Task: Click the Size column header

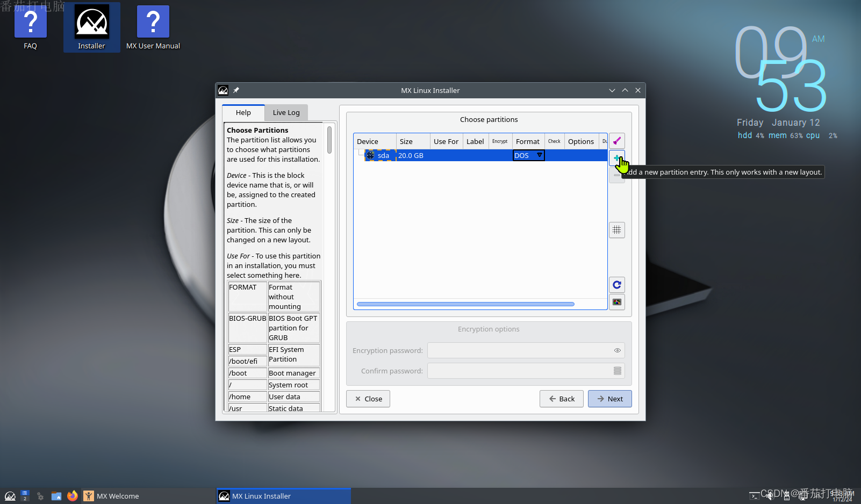Action: point(413,141)
